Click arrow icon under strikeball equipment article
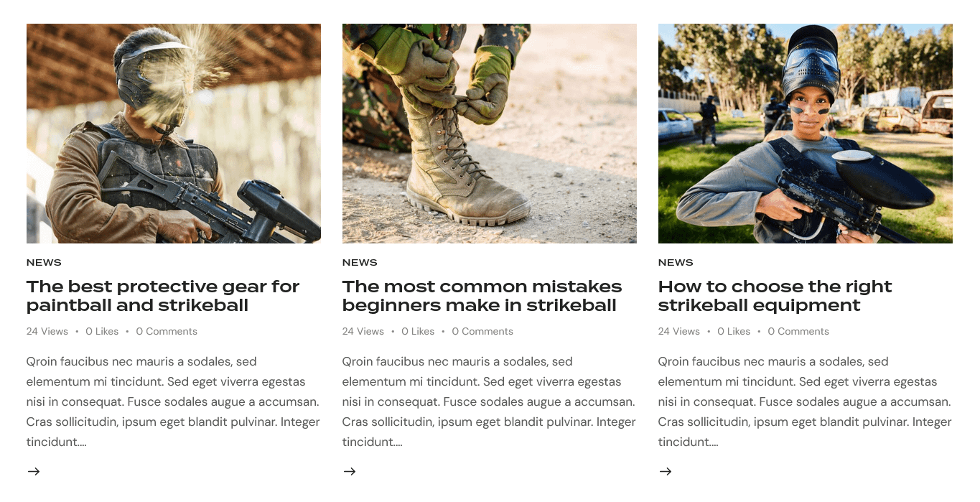This screenshot has width=980, height=502. [665, 471]
